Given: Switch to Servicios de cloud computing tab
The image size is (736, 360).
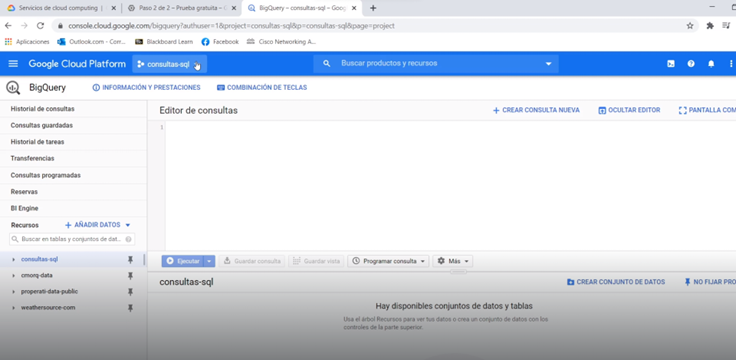Looking at the screenshot, I should 60,8.
